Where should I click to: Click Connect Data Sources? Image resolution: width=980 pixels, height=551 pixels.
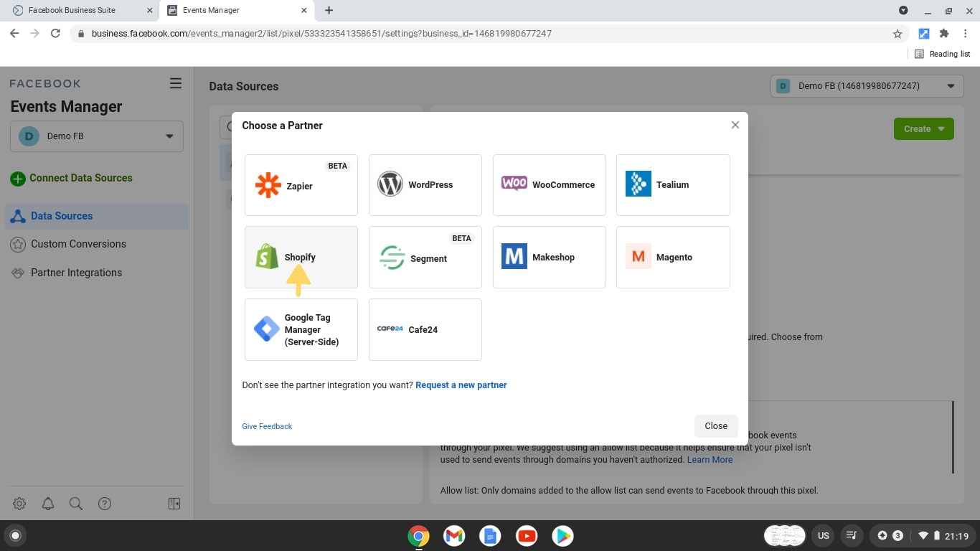(72, 178)
